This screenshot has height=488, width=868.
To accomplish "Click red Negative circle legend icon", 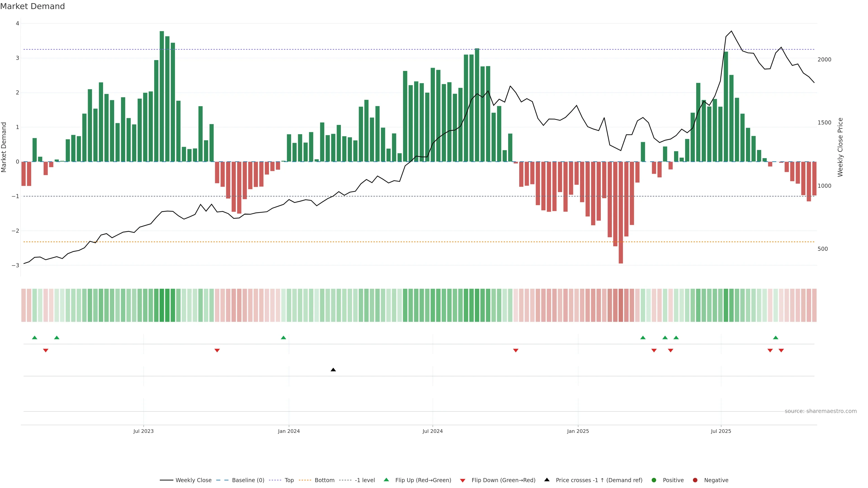I will [x=695, y=480].
